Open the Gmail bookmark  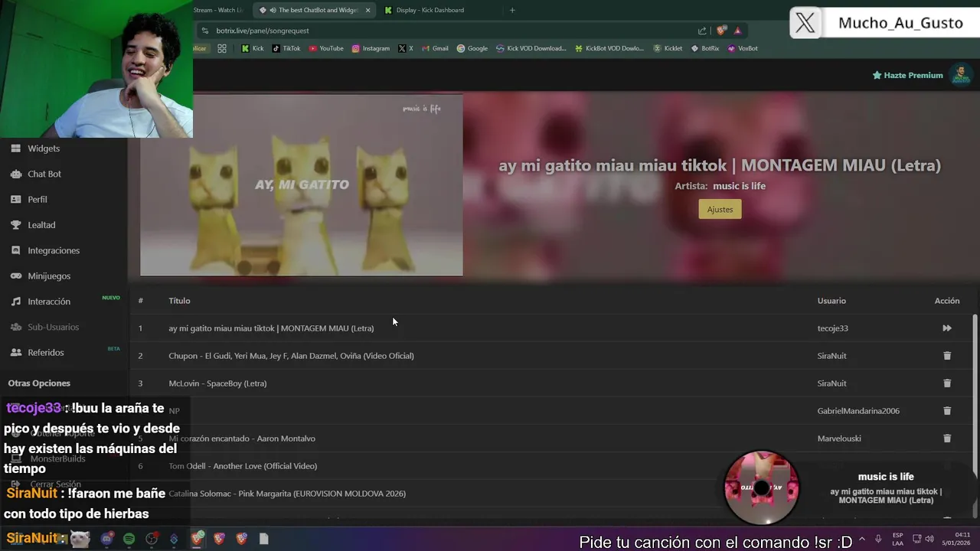point(435,48)
